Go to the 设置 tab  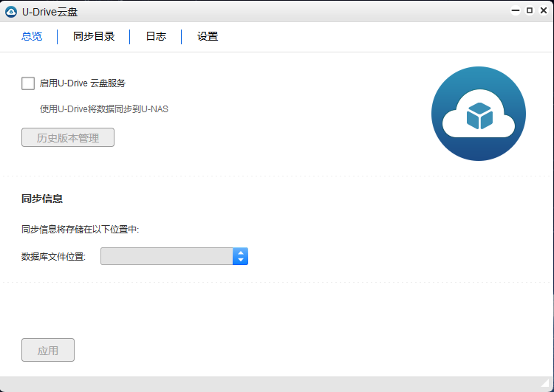tap(208, 36)
